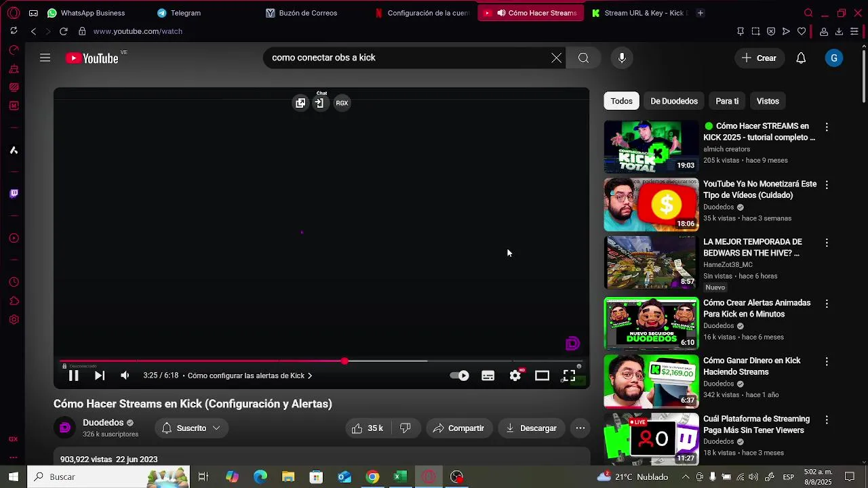Open options for 'YouTube Ya No Monetizará' video
Viewport: 868px width, 488px height.
[x=827, y=185]
